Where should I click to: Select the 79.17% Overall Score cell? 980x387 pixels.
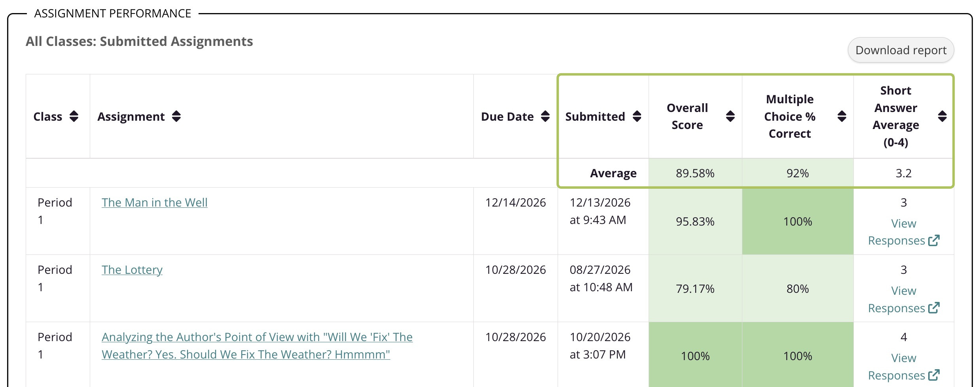[x=695, y=288]
